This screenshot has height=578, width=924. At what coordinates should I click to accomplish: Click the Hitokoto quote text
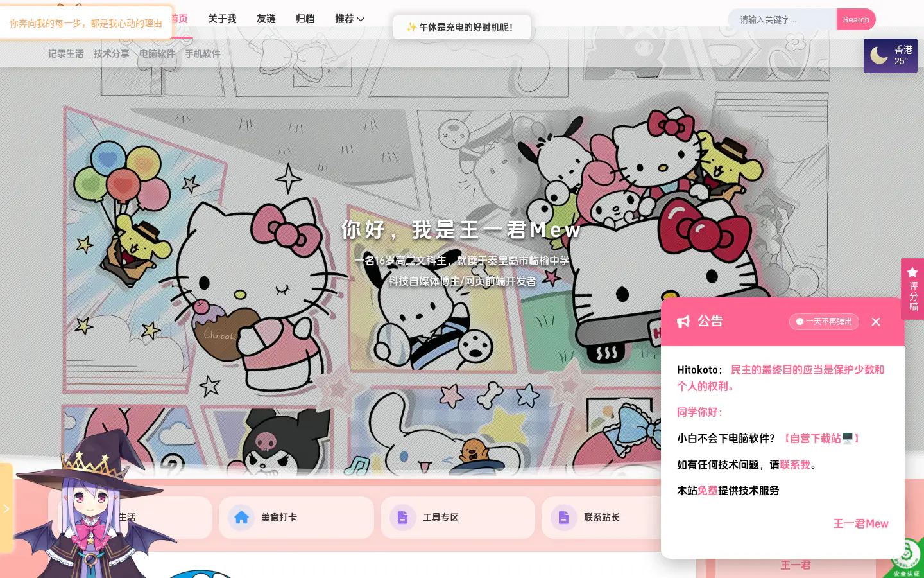781,378
